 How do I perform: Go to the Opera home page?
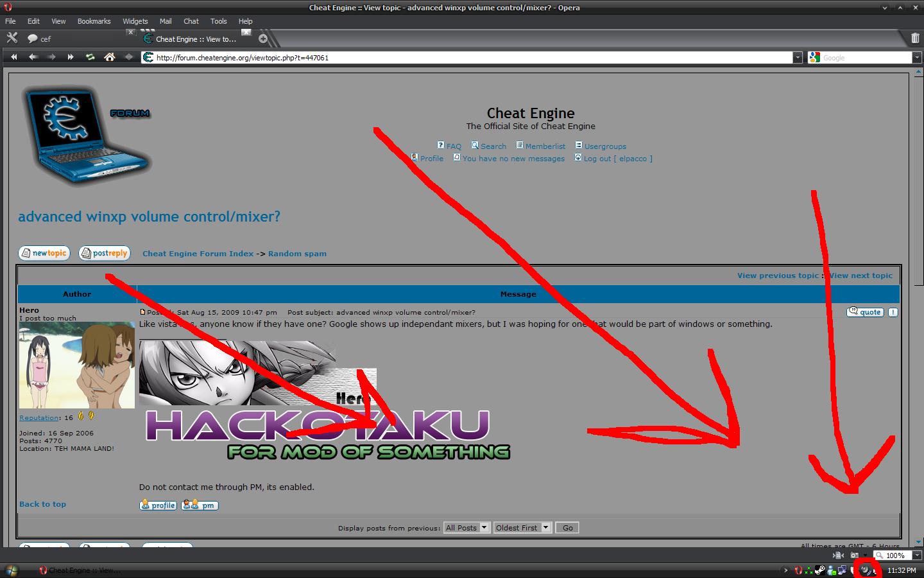pyautogui.click(x=110, y=57)
